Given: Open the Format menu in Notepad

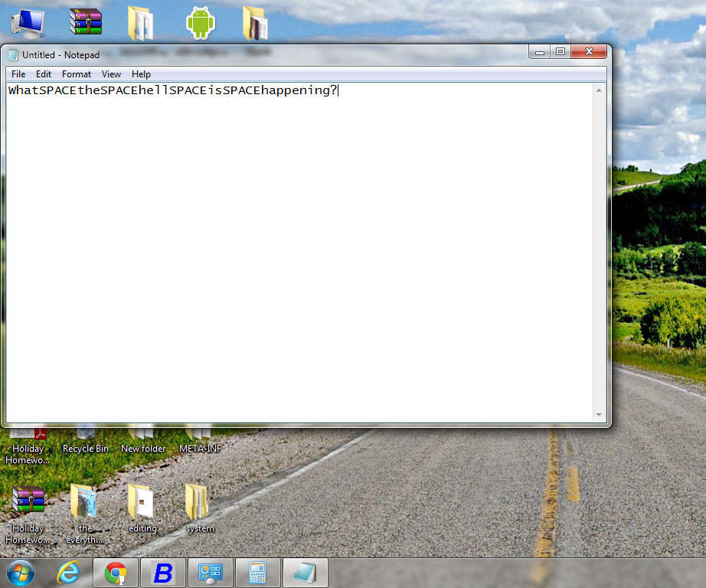Looking at the screenshot, I should (77, 74).
